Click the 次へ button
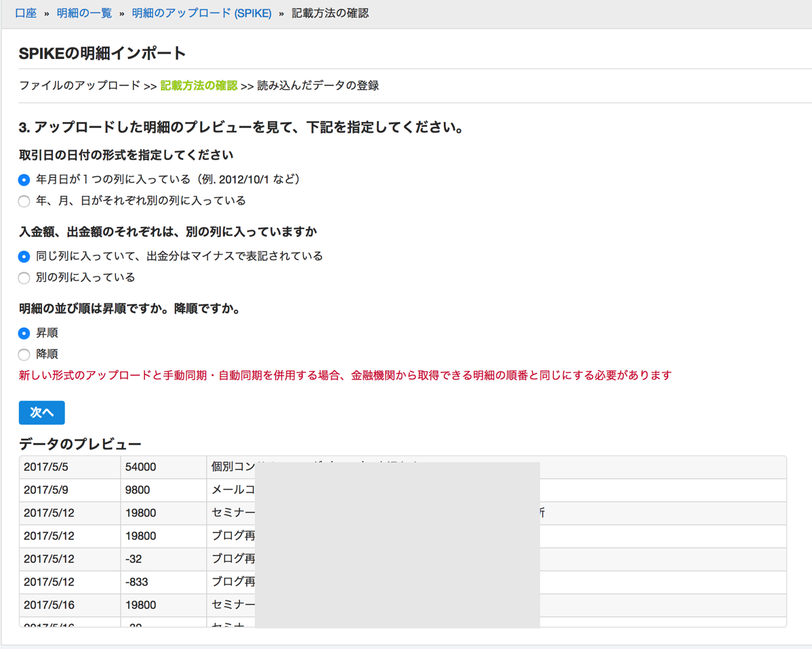Screen dimensions: 812x649 (x=42, y=413)
